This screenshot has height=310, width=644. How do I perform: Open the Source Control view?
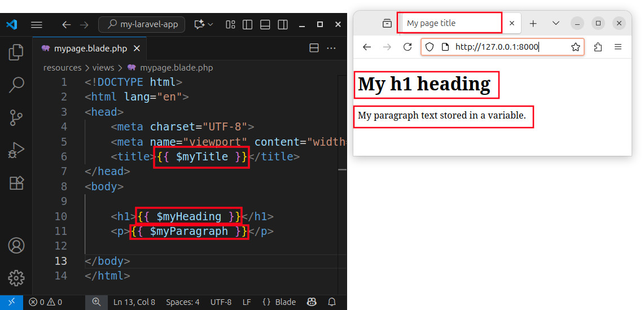click(16, 117)
